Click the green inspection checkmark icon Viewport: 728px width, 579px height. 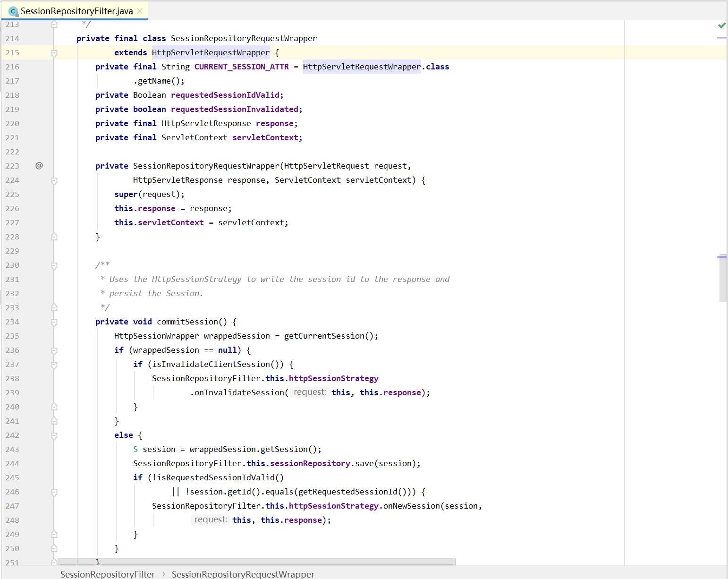click(721, 26)
